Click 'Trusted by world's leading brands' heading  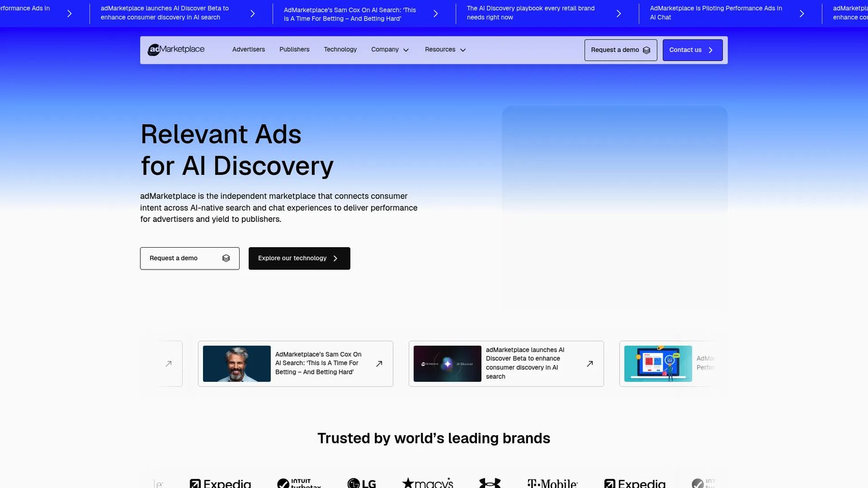[433, 438]
